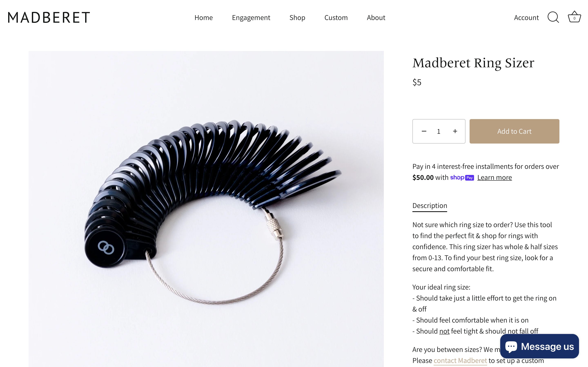Open the Engagement menu item
This screenshot has width=588, height=367.
pos(251,18)
